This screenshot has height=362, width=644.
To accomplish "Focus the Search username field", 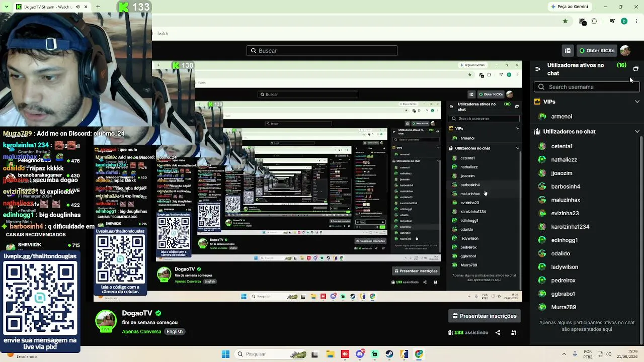I will (587, 87).
